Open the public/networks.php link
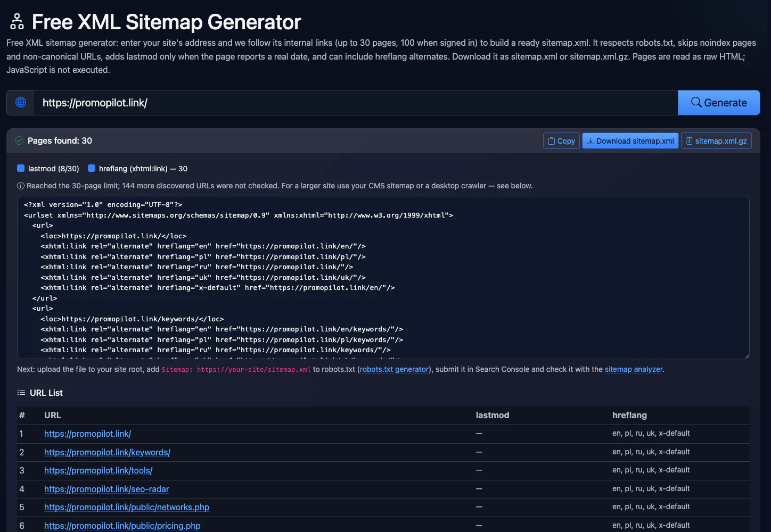This screenshot has width=771, height=532. click(x=127, y=508)
